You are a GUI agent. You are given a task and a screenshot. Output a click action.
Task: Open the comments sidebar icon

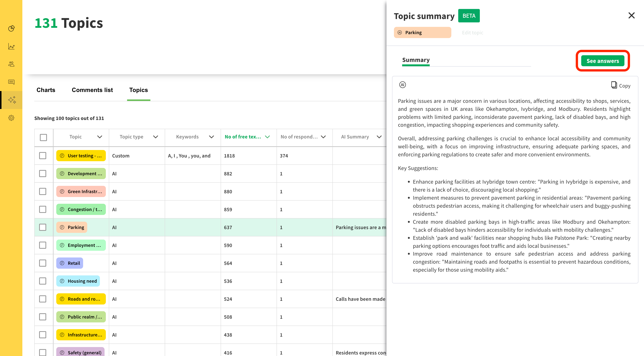click(x=11, y=82)
